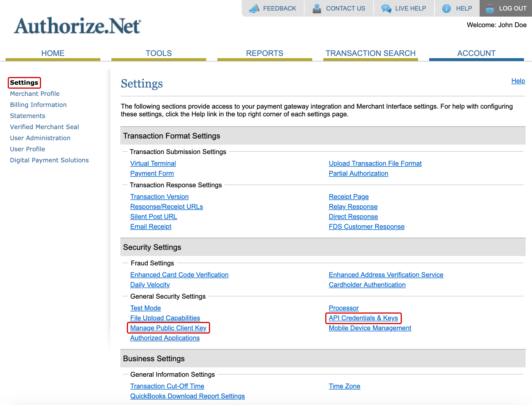Open User Administration settings
Image resolution: width=532 pixels, height=405 pixels.
[40, 138]
